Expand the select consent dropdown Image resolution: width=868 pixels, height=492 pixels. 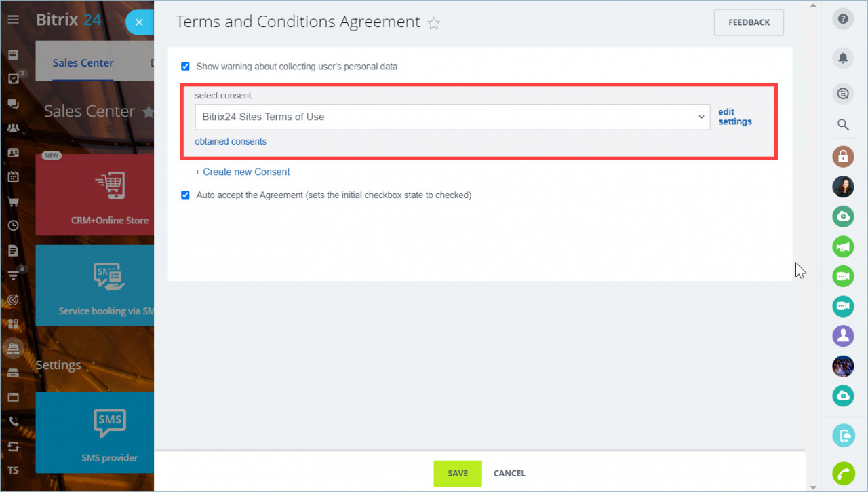coord(452,117)
